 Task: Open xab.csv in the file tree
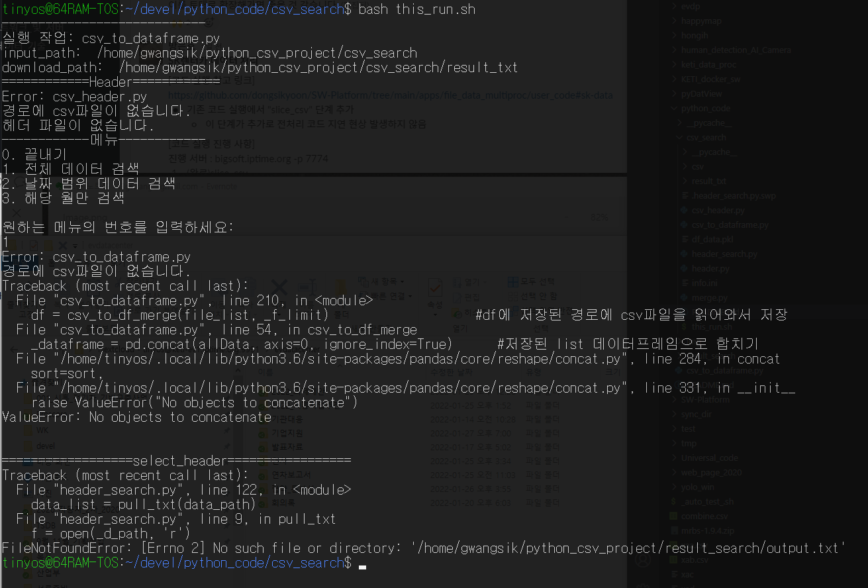tap(695, 560)
